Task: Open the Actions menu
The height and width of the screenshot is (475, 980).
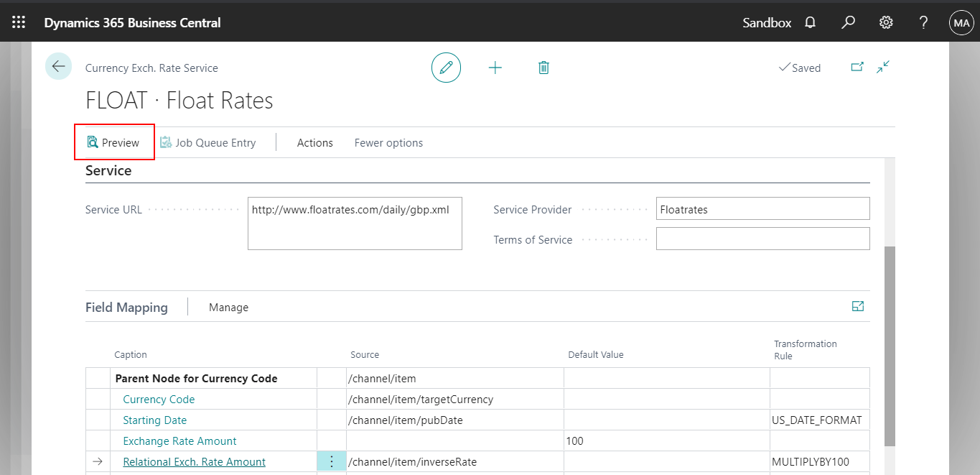Action: point(314,142)
